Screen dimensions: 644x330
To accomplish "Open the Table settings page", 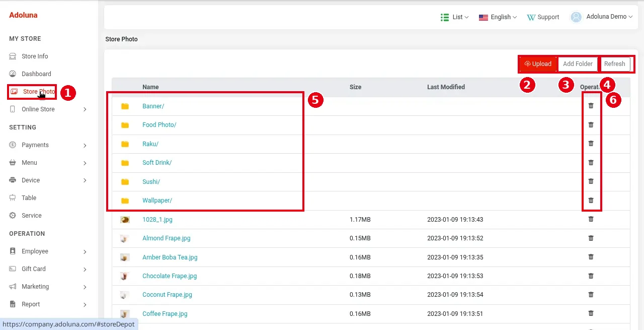I will 29,198.
